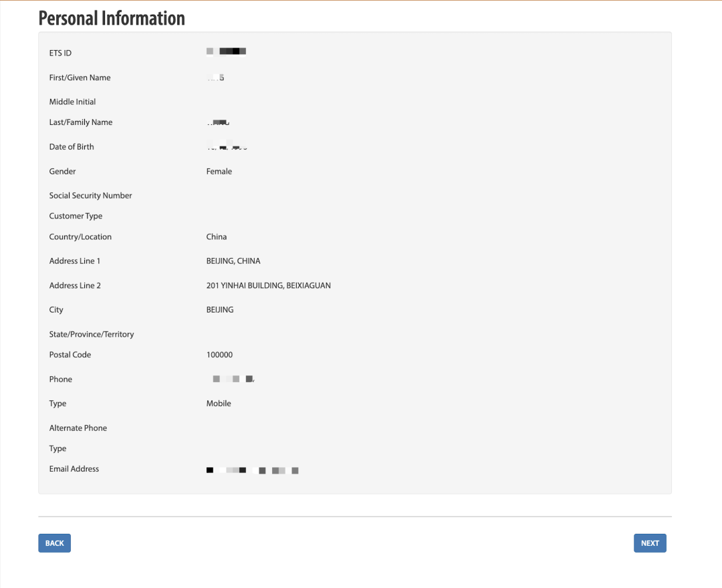Click the Middle Initial label

click(x=72, y=102)
